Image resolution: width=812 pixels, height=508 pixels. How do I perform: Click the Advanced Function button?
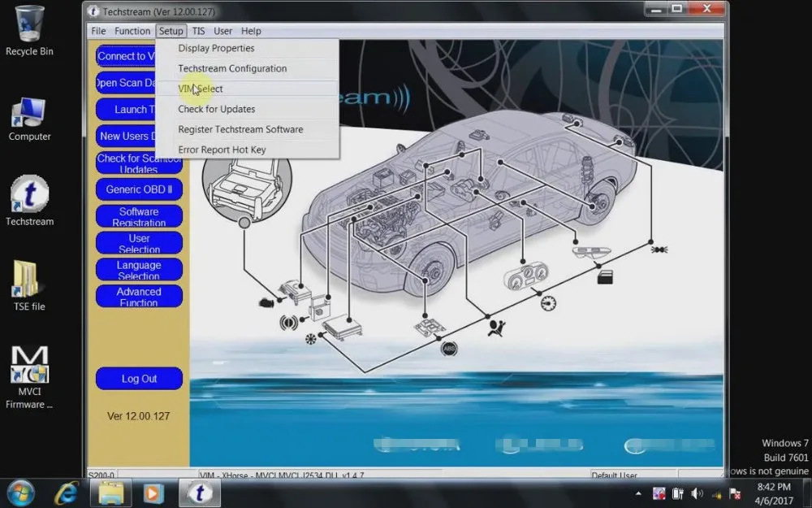coord(139,296)
